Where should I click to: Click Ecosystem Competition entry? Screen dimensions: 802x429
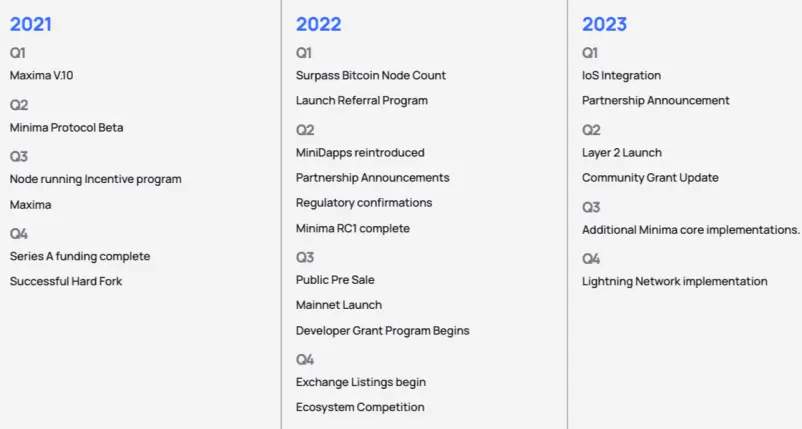(360, 408)
